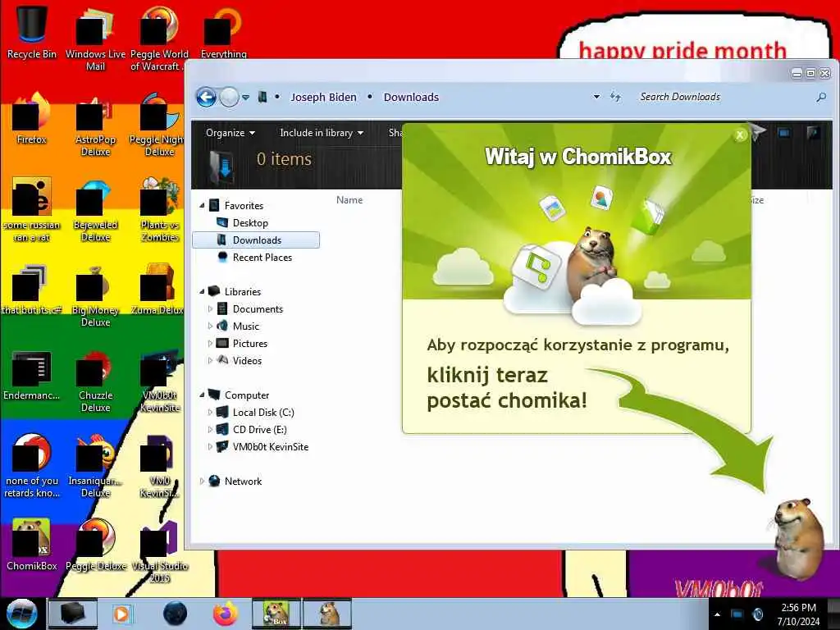Open Bejeweled Deluxe desktop shortcut
This screenshot has width=840, height=630.
(x=95, y=209)
